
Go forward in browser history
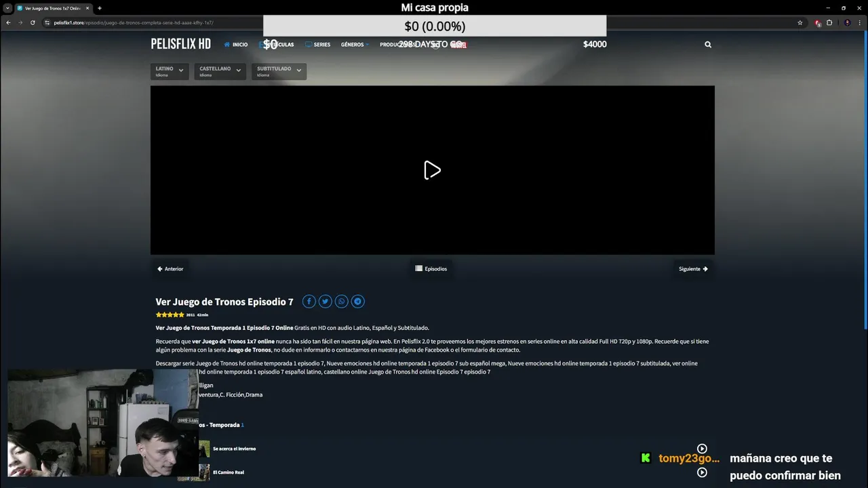(20, 22)
